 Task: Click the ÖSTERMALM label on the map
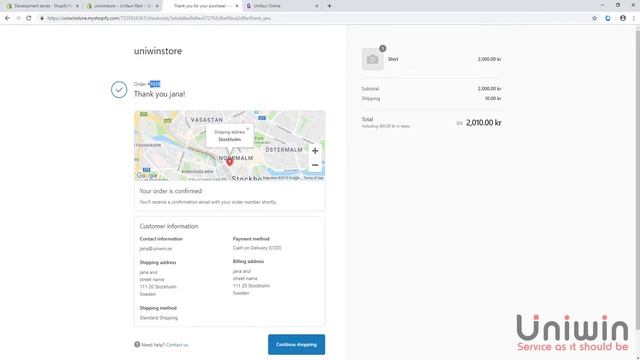click(x=284, y=150)
